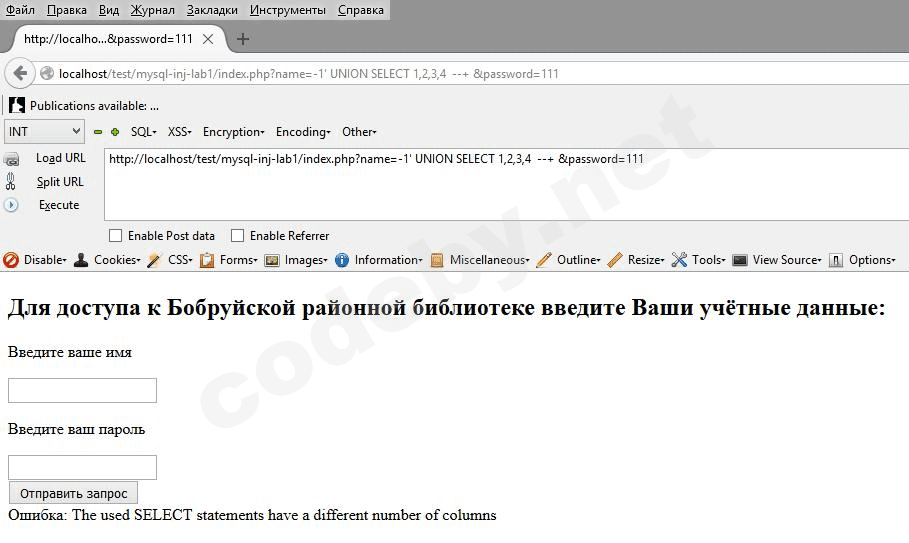Click the Cookies person icon
909x543 pixels.
81,260
